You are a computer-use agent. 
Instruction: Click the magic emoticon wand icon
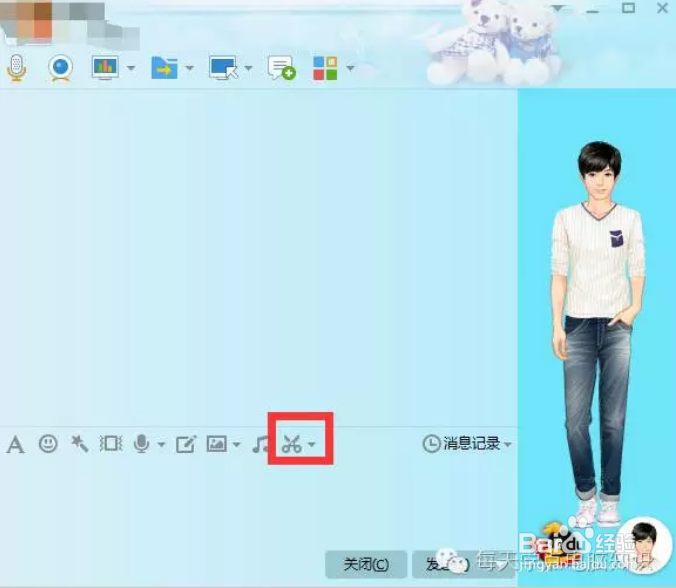(x=79, y=444)
